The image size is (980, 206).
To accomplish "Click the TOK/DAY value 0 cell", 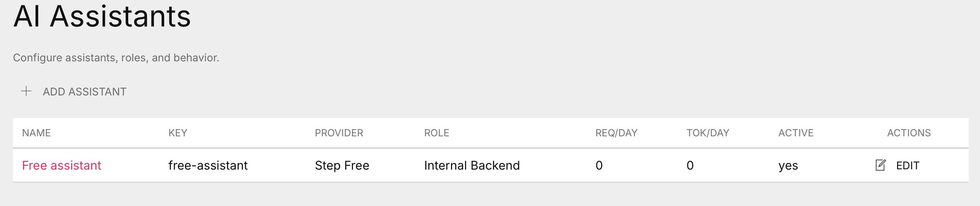I will (690, 165).
